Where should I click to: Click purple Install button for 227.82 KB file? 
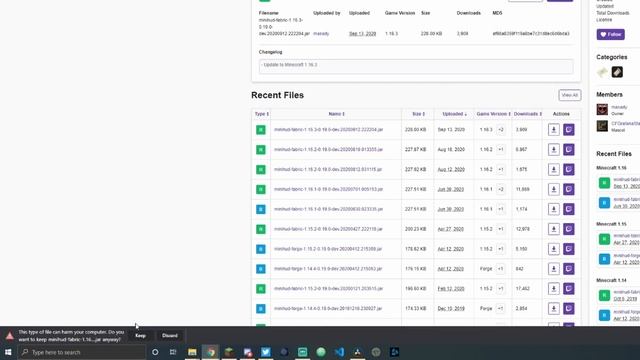(x=569, y=169)
